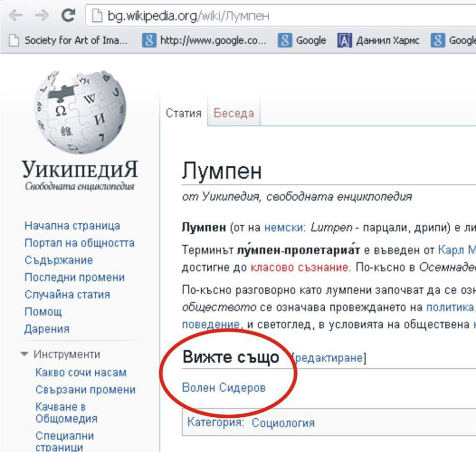Open Свързани промени

[85, 389]
